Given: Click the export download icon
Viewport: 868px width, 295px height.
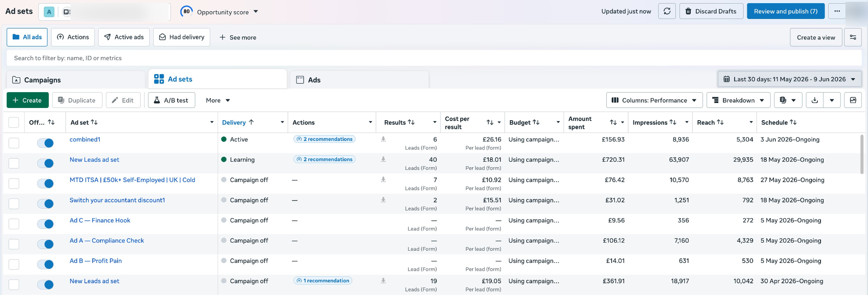Looking at the screenshot, I should [x=815, y=100].
